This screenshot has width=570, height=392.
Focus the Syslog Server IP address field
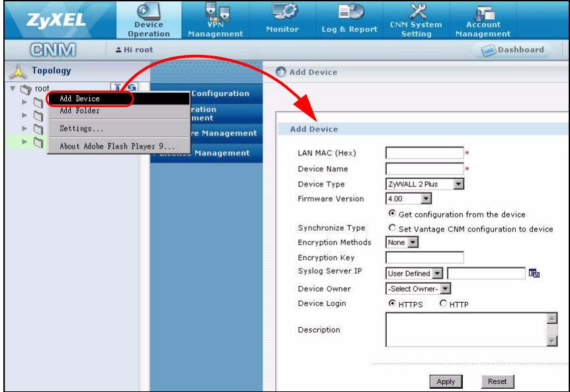tap(486, 273)
